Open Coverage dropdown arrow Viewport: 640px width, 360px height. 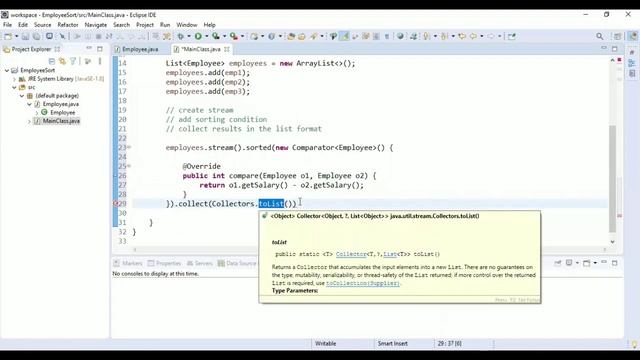pos(224,36)
